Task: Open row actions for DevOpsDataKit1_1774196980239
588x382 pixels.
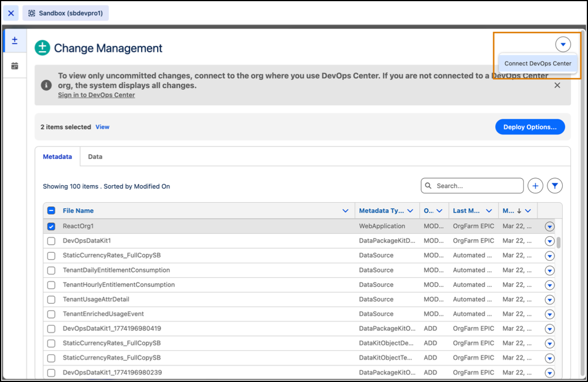Action: (x=549, y=373)
